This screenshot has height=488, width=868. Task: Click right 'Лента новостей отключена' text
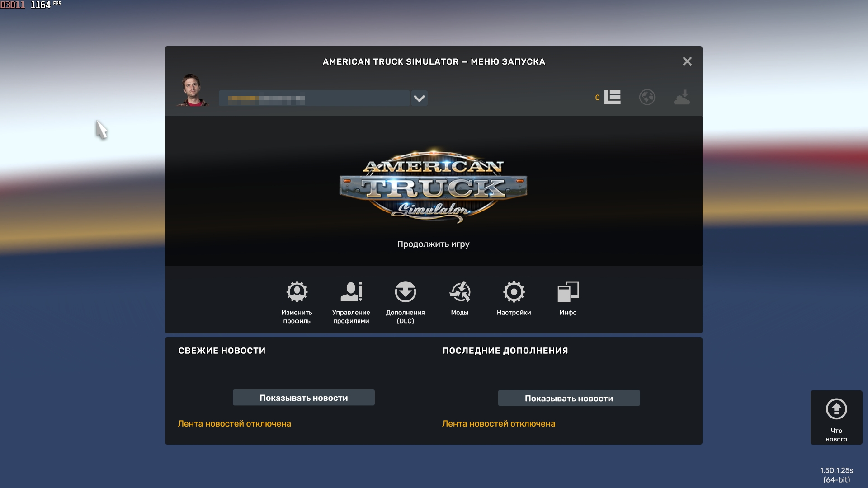pos(498,423)
